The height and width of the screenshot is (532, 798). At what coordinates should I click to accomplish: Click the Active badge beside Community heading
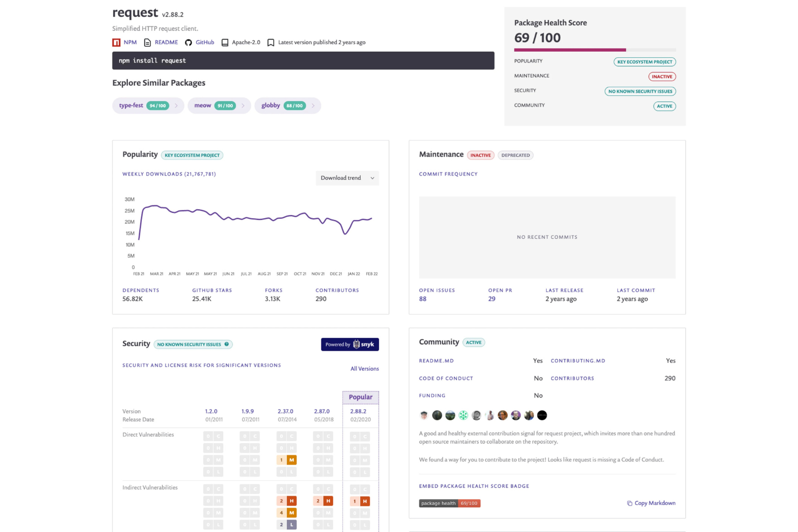click(x=474, y=342)
